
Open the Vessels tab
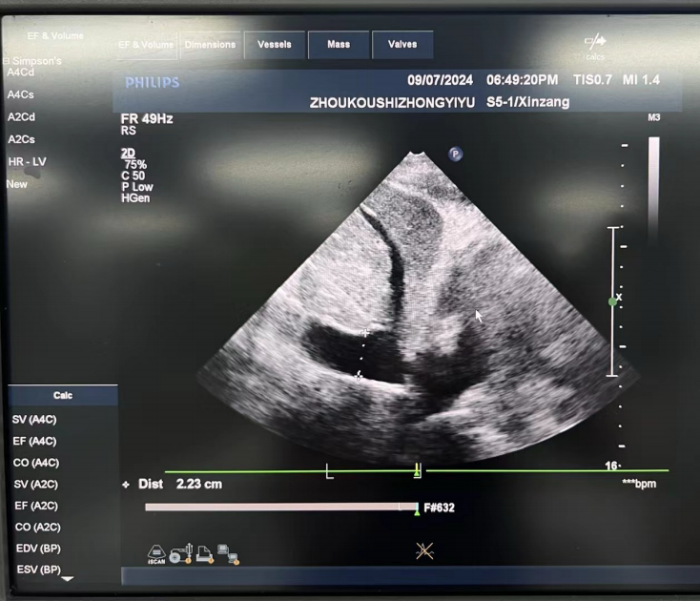[x=275, y=45]
